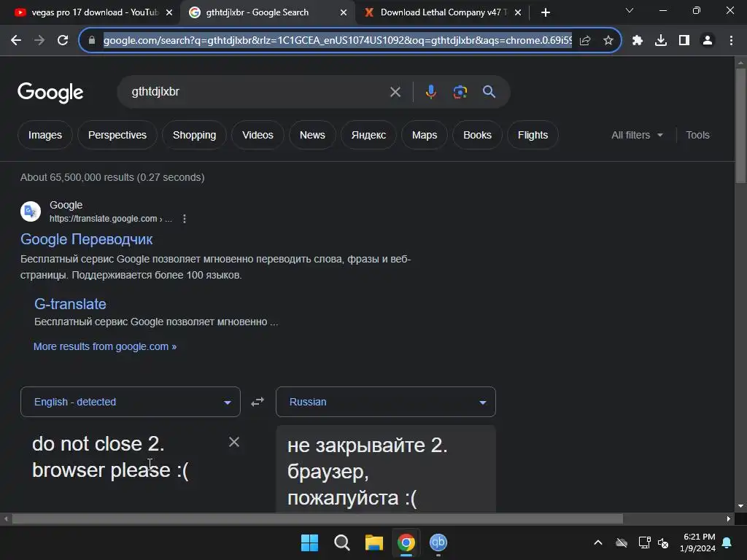This screenshot has height=560, width=747.
Task: Clear the translation source text
Action: (x=234, y=442)
